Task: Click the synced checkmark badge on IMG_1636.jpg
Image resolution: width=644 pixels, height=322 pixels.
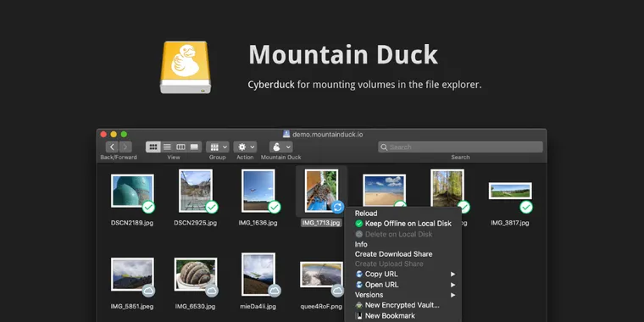Action: point(275,208)
